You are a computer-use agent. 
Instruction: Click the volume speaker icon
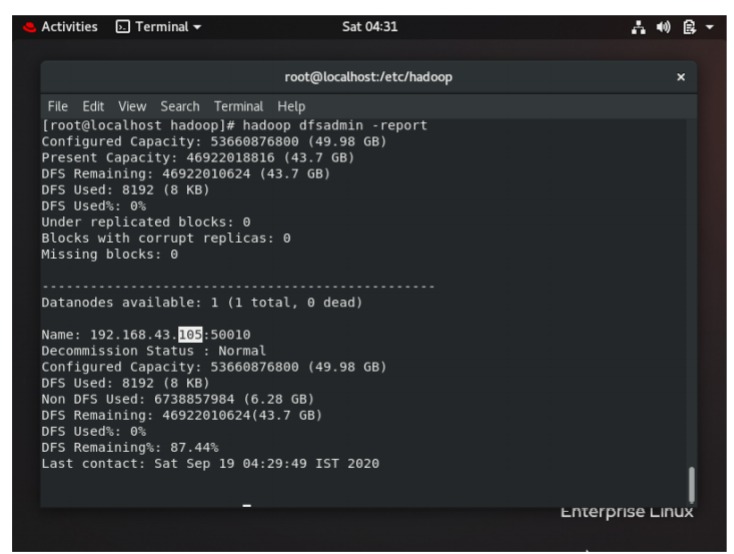tap(663, 27)
